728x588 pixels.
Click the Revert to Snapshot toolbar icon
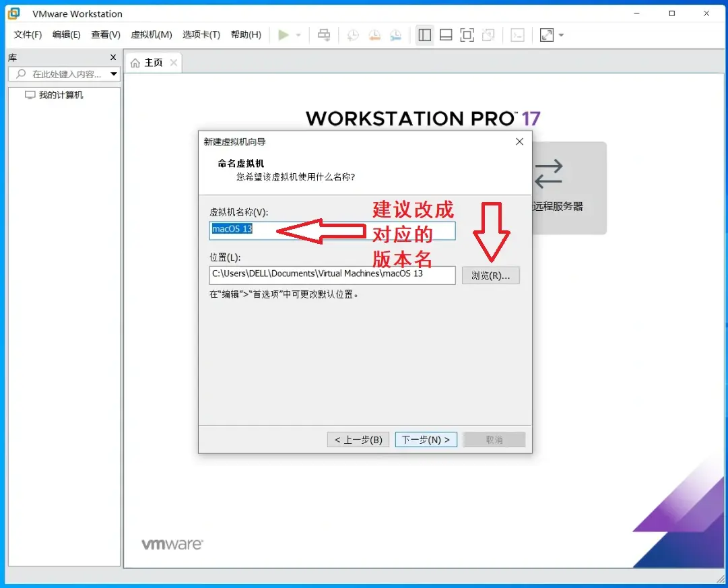[374, 35]
